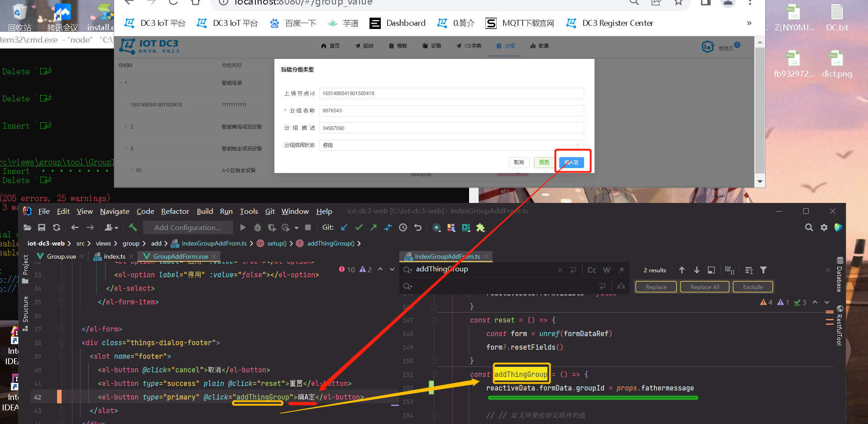This screenshot has width=868, height=424.
Task: Open user avatar dropdown in IDE toolbar
Action: point(111,227)
